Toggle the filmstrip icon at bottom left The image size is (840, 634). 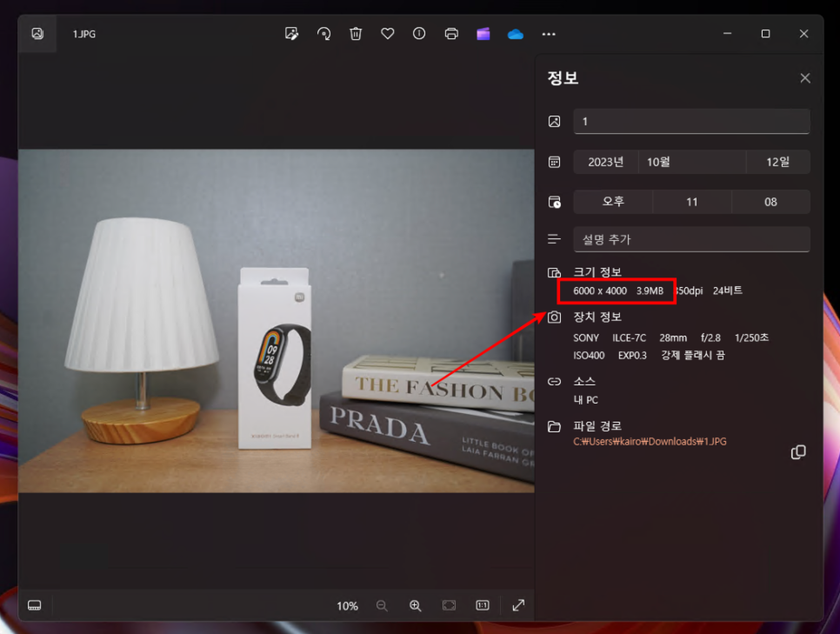coord(34,605)
